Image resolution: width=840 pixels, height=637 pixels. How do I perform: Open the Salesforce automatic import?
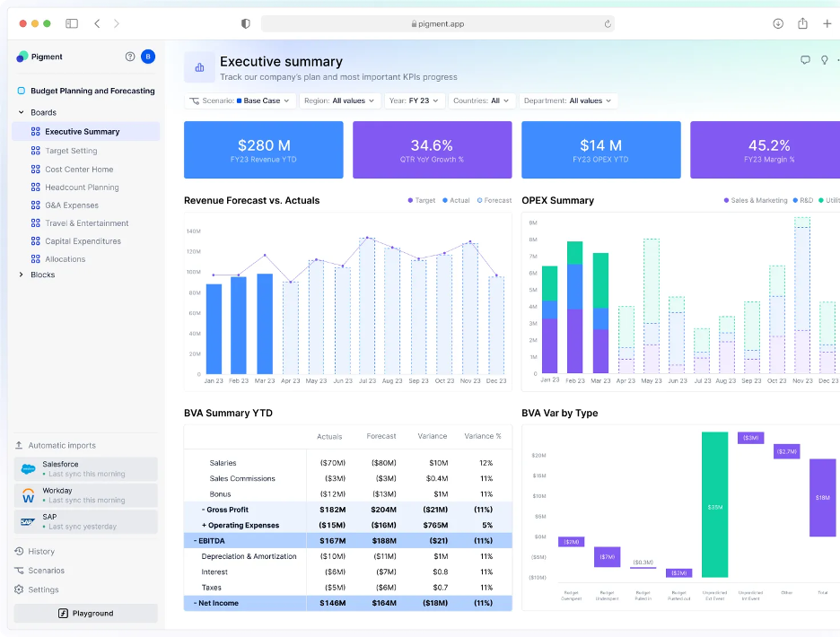pyautogui.click(x=85, y=468)
